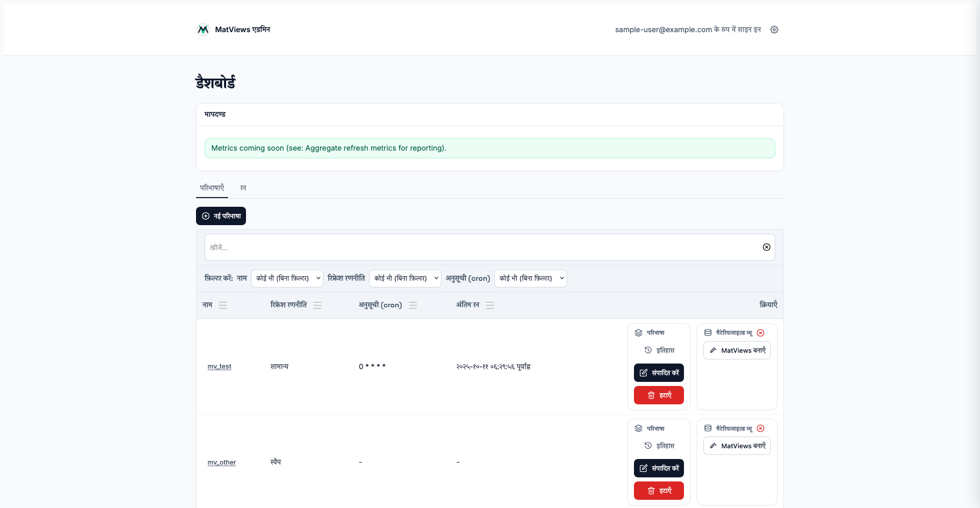Focus the खोजें search input field

(x=480, y=247)
